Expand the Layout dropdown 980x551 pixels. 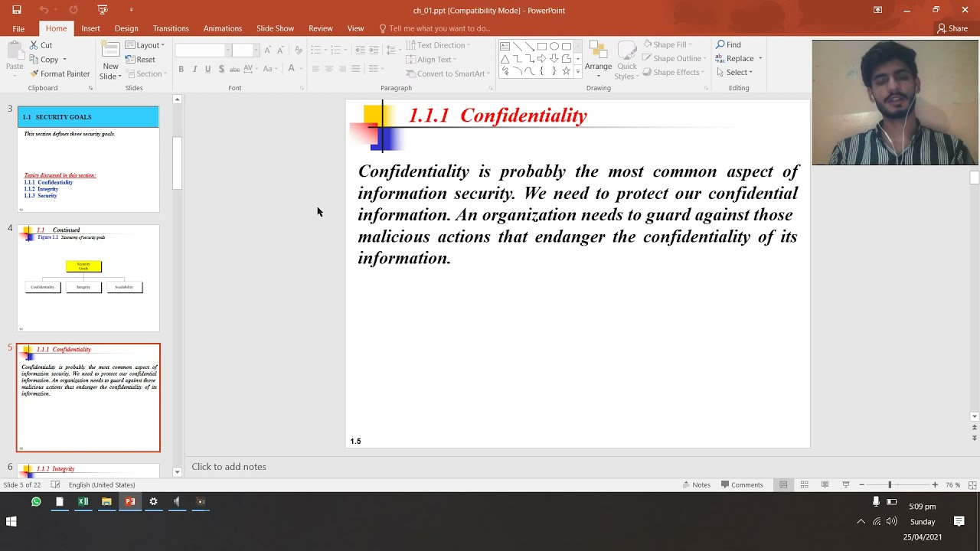point(145,45)
